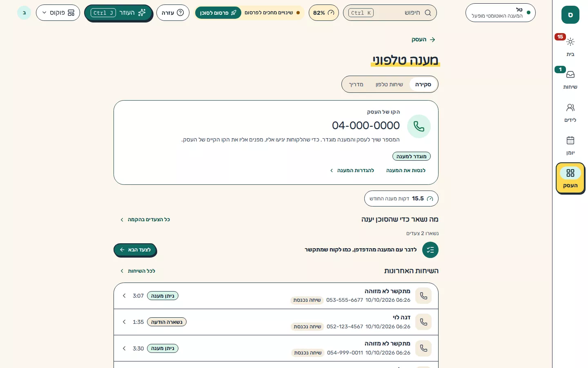
Task: Click phone icon of דנה לוי call
Action: tap(423, 322)
